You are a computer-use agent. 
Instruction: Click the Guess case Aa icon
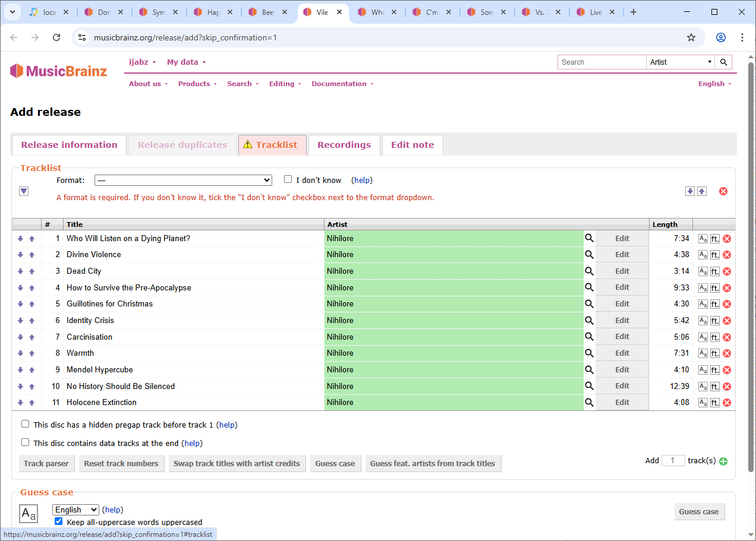click(x=29, y=514)
